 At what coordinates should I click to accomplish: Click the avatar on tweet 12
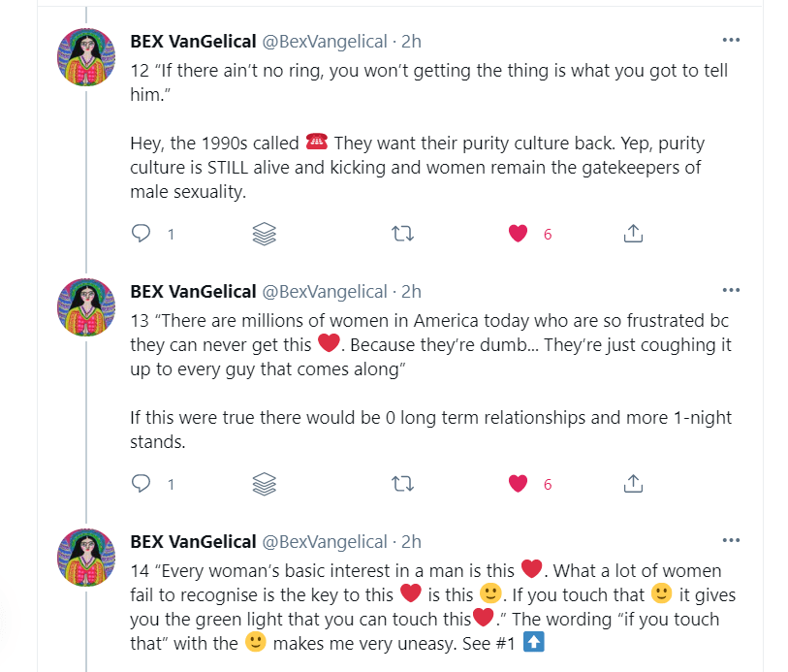(88, 57)
